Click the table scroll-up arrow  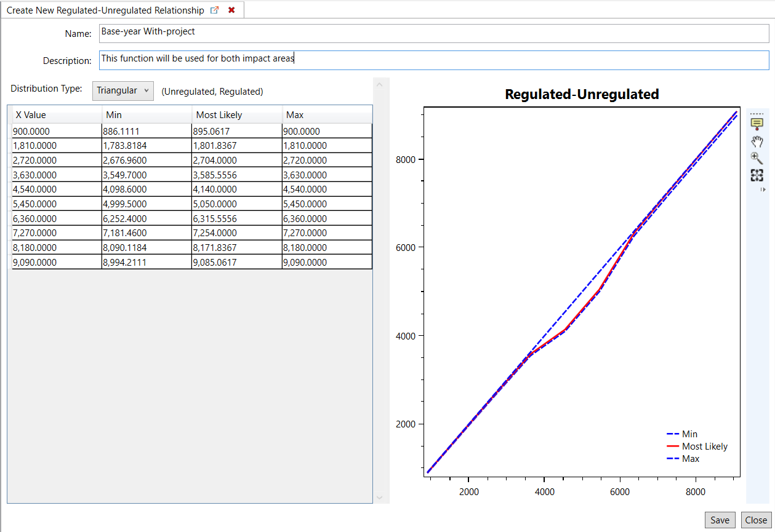(379, 84)
